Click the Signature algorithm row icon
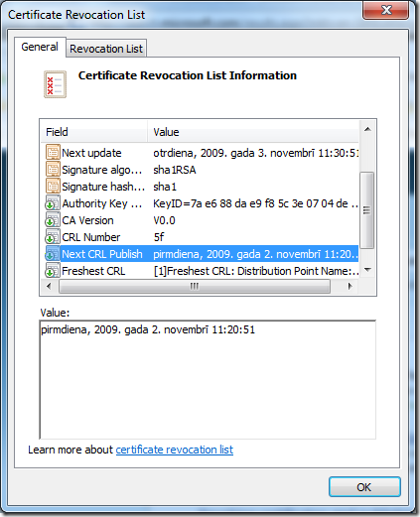 click(x=53, y=170)
